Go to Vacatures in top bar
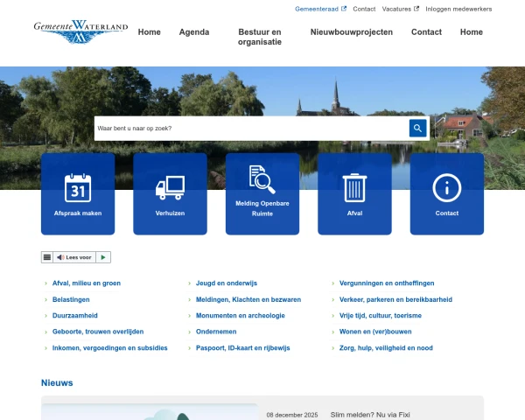The width and height of the screenshot is (525, 420). pyautogui.click(x=400, y=9)
